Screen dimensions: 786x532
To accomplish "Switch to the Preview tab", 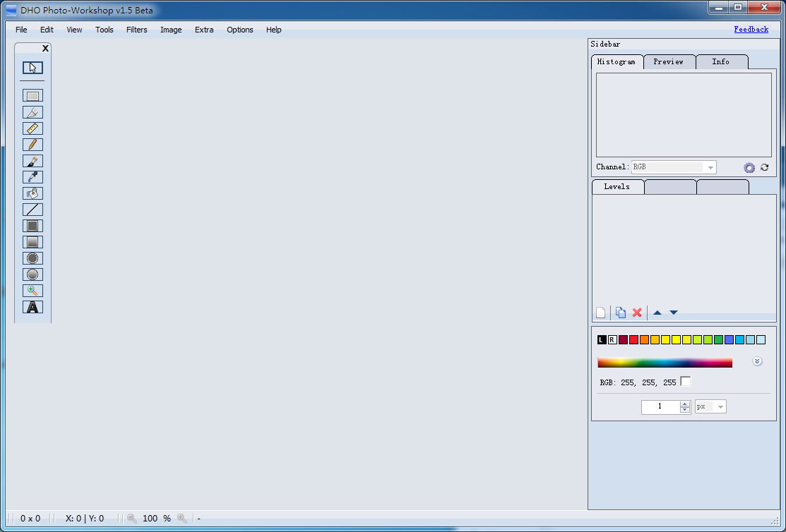I will [x=669, y=61].
